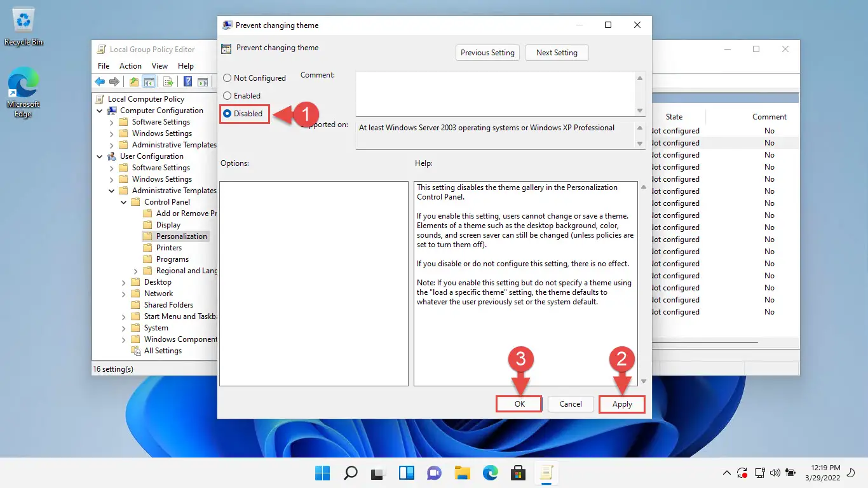Open the Windows Start menu
This screenshot has width=868, height=488.
tap(323, 473)
